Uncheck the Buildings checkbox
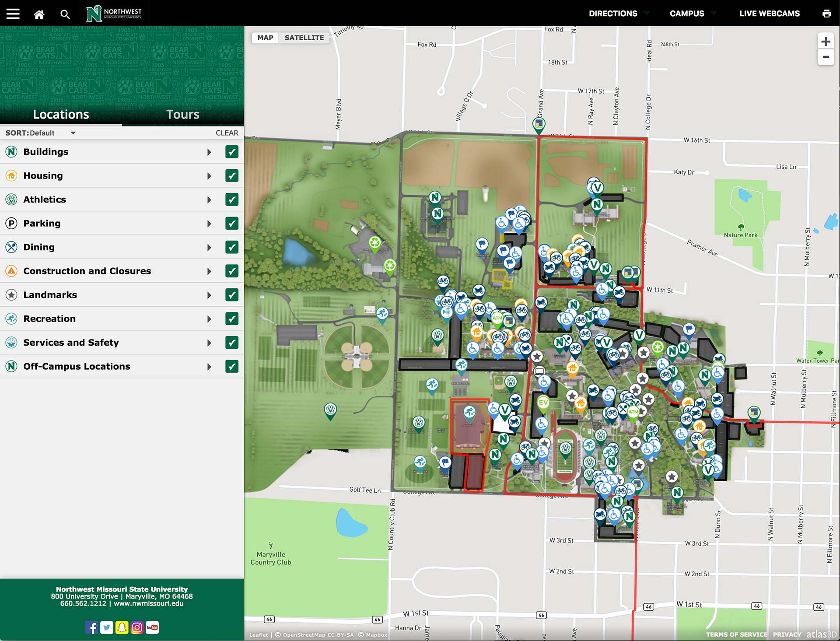The width and height of the screenshot is (840, 641). (x=232, y=152)
